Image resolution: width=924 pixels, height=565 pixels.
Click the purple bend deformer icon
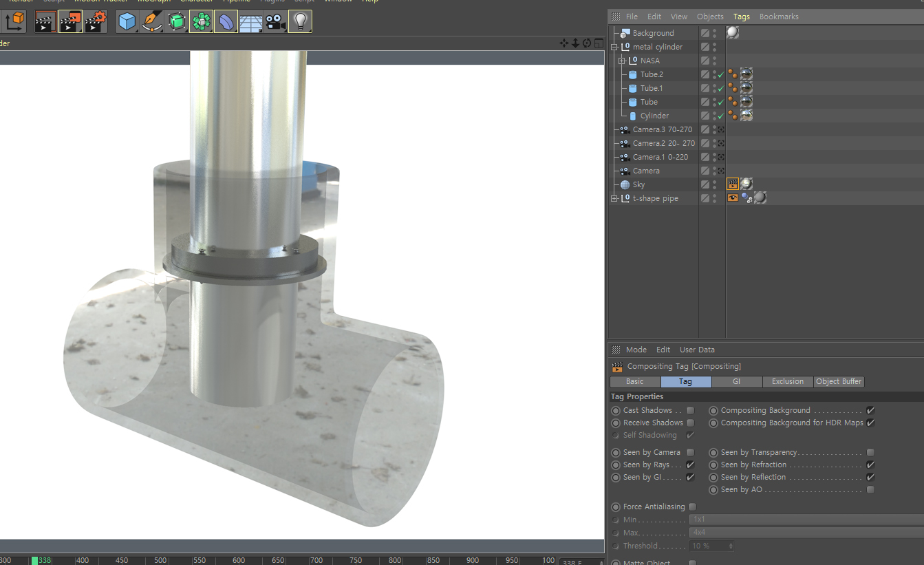pos(226,21)
